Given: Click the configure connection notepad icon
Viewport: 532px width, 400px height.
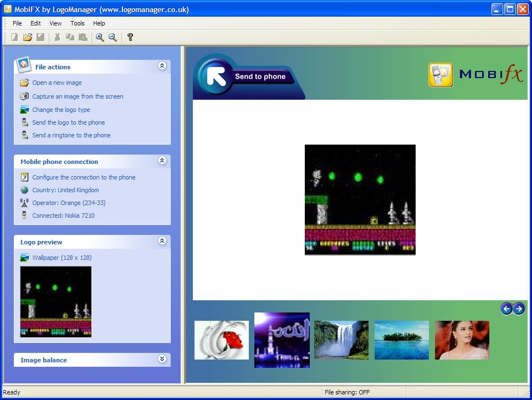Looking at the screenshot, I should (x=24, y=177).
